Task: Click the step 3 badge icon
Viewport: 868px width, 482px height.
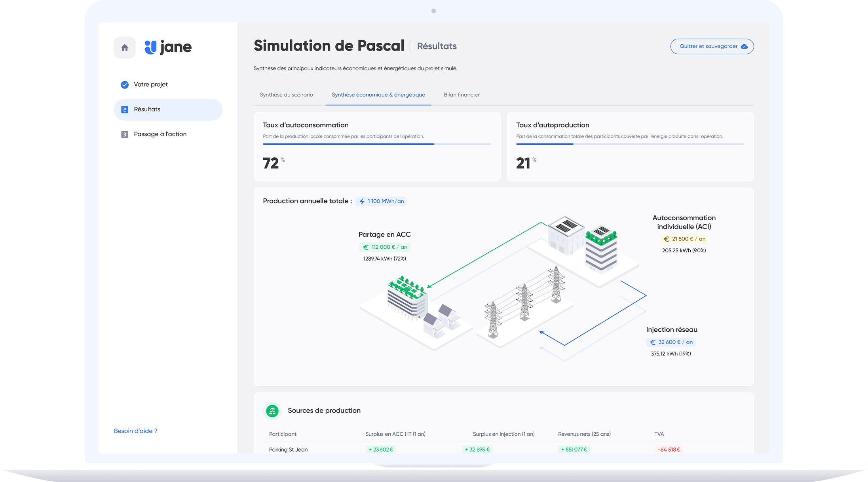Action: point(125,134)
